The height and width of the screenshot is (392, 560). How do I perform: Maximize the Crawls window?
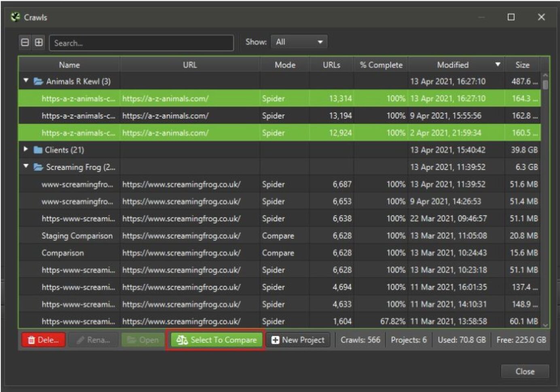pos(511,17)
